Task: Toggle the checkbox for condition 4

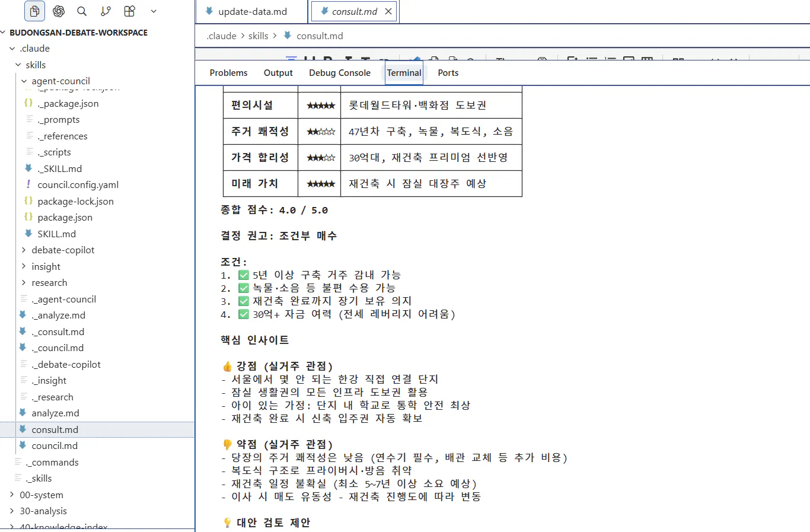Action: (244, 314)
